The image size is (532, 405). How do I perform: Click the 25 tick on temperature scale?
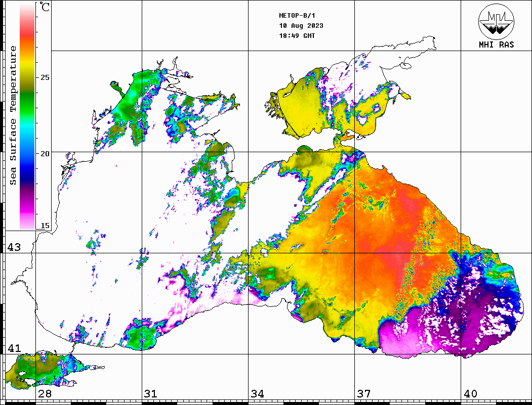pos(45,77)
